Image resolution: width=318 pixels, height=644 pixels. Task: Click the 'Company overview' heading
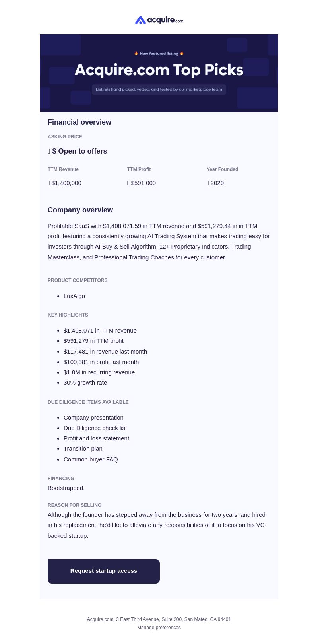point(80,210)
